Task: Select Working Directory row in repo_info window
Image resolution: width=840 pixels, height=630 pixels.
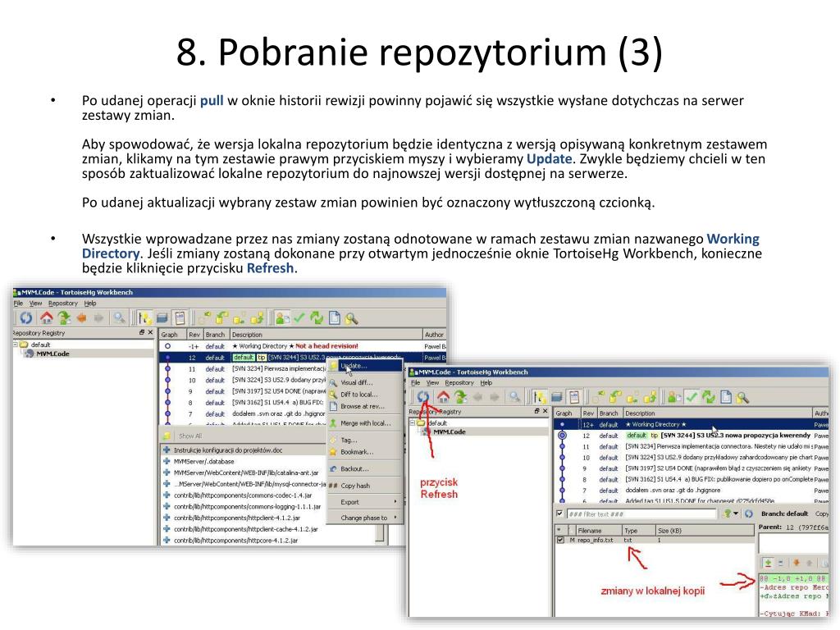Action: [691, 424]
